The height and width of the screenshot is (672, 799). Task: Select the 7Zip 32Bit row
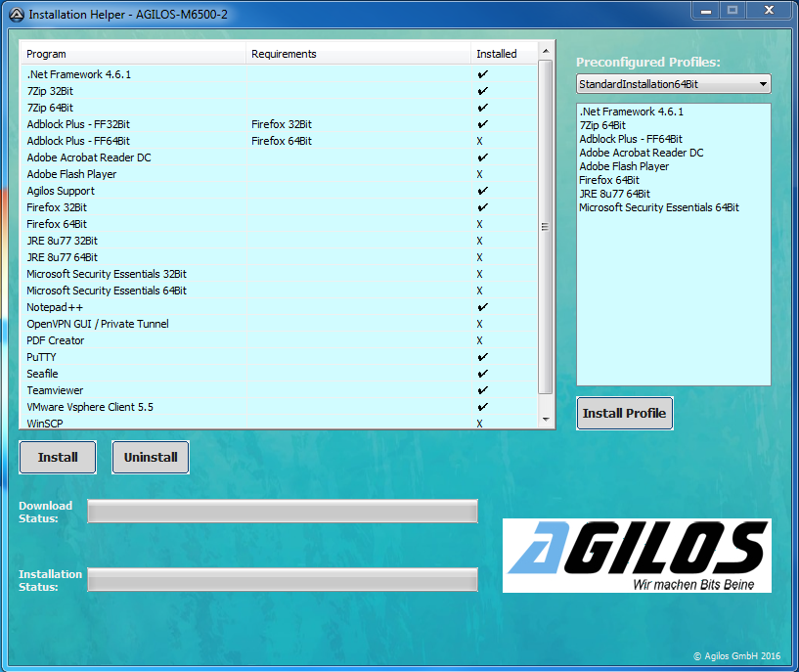coord(279,91)
